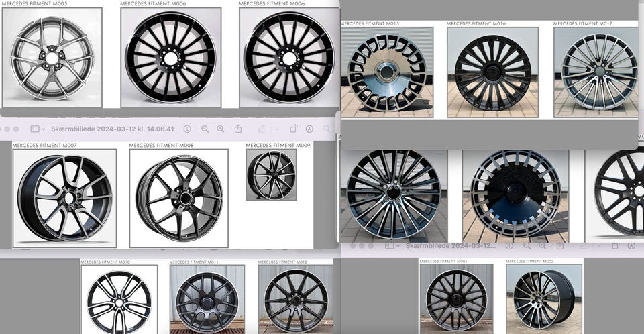Select the M005 wheel image
This screenshot has height=334, width=644.
tap(52, 58)
